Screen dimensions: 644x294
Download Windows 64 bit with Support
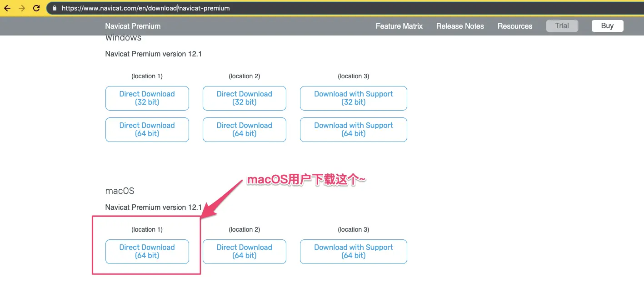tap(354, 130)
